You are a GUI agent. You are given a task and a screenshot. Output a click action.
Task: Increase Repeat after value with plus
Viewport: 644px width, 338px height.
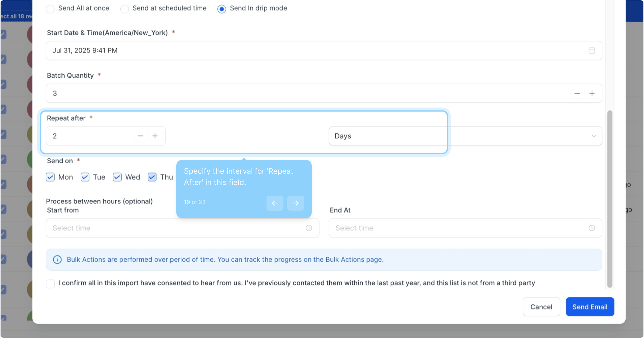point(155,136)
